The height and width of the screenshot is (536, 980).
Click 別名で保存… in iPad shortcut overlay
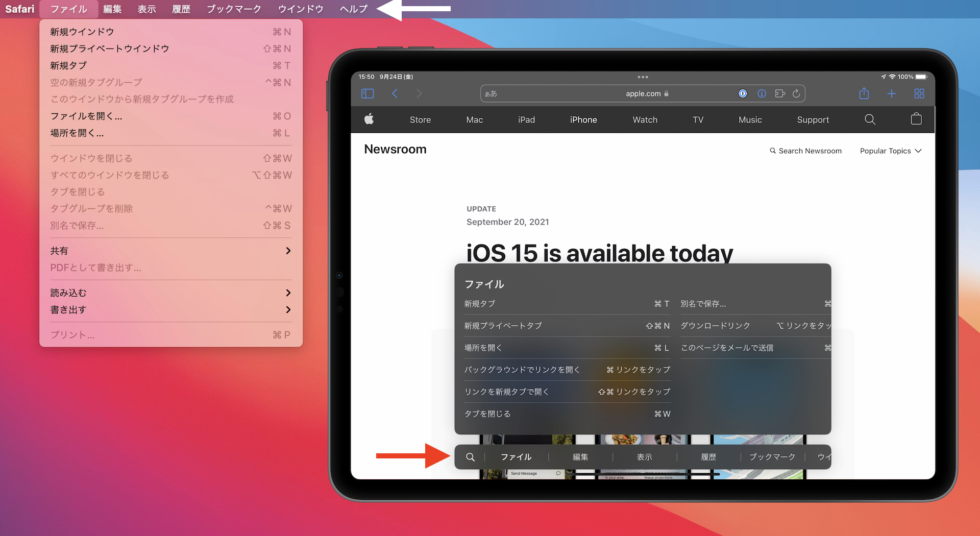click(x=755, y=304)
